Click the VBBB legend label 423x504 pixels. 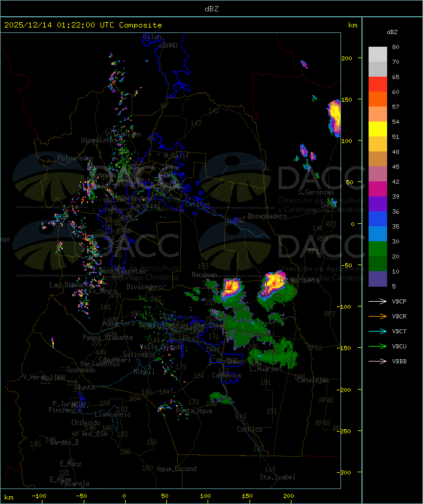[x=399, y=362]
